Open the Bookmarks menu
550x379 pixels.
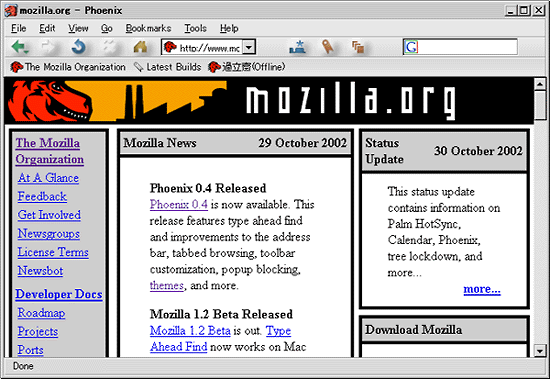point(148,28)
